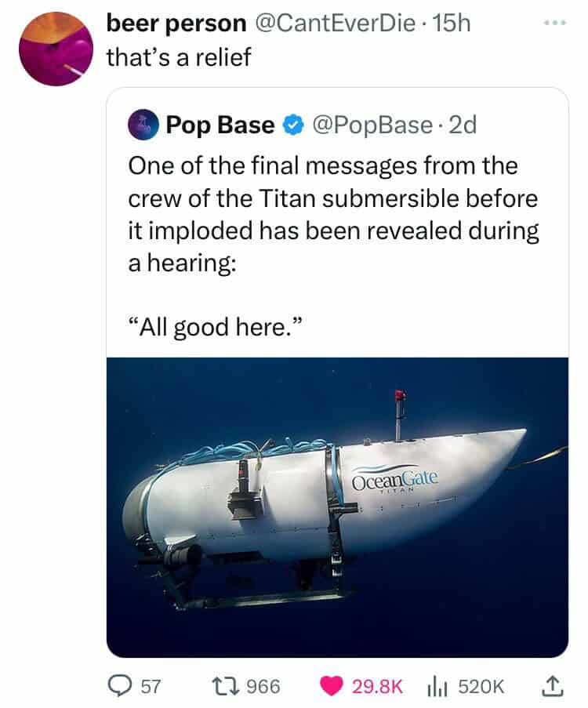Click the 29.8K likes count
Image resolution: width=588 pixels, height=708 pixels.
[x=378, y=686]
